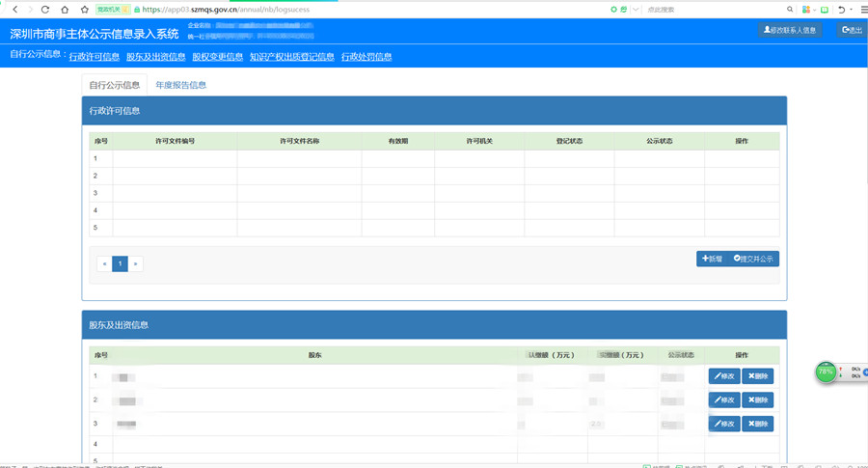The height and width of the screenshot is (468, 868).
Task: Click the 许可文件名称 column header
Action: pos(300,141)
